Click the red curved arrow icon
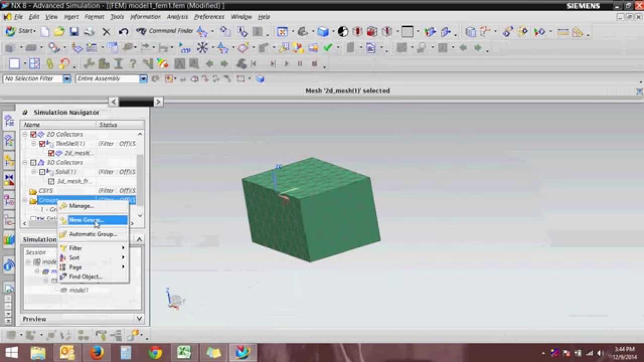This screenshot has height=362, width=644. coord(64,64)
